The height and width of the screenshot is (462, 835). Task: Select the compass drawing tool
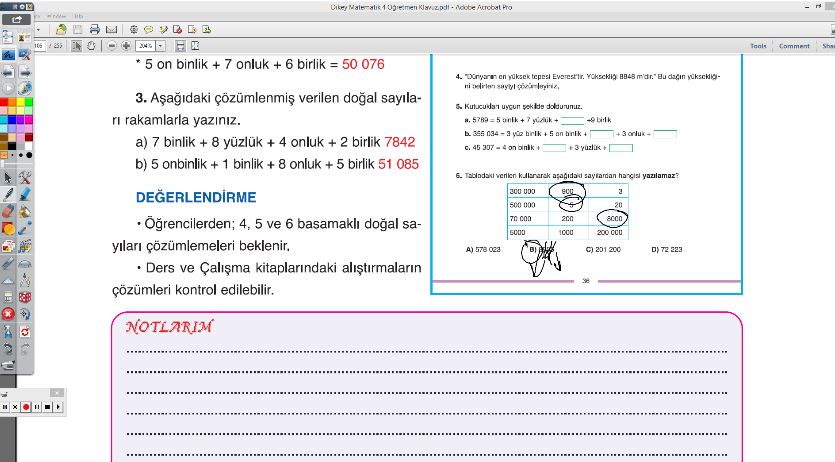coord(24,280)
